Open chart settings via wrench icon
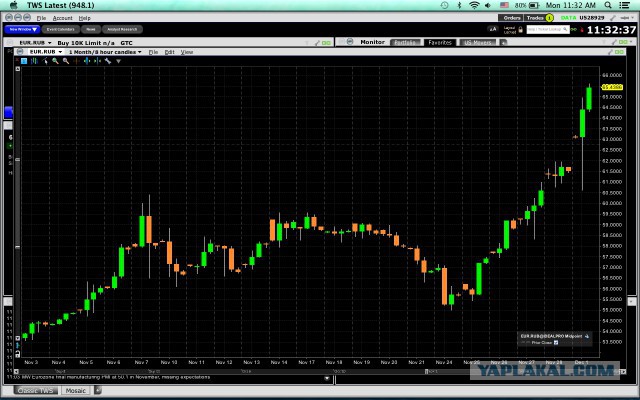This screenshot has height=400, width=640. click(x=108, y=61)
